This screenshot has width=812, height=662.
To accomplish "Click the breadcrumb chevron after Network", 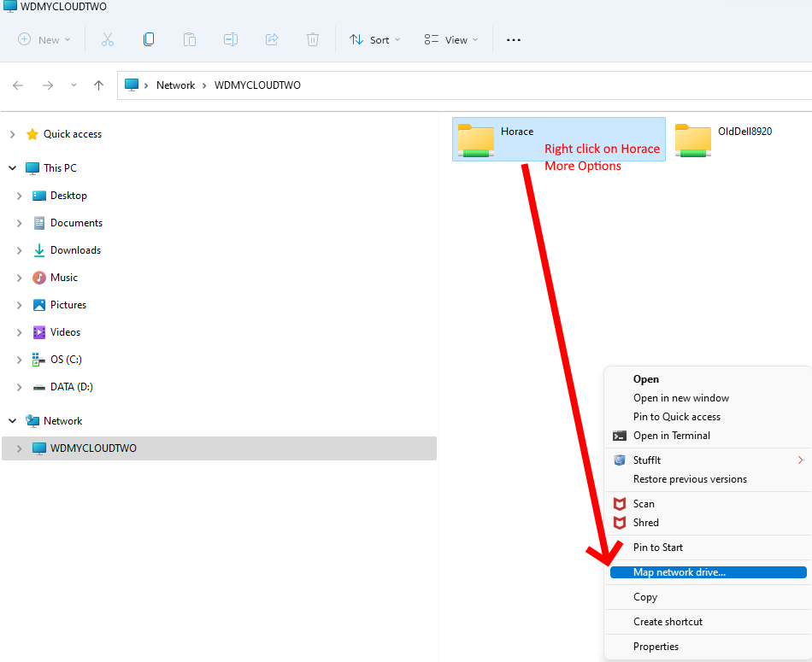I will tap(204, 85).
